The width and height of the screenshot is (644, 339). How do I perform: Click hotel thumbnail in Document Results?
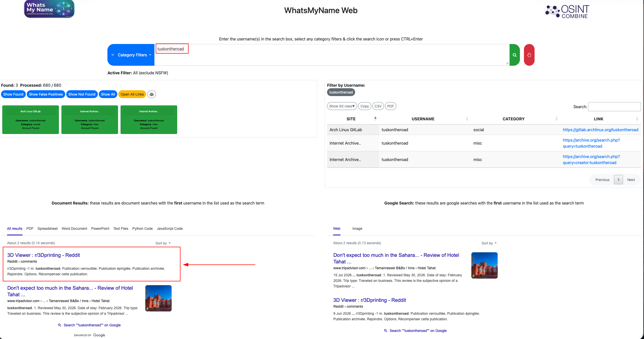click(158, 298)
